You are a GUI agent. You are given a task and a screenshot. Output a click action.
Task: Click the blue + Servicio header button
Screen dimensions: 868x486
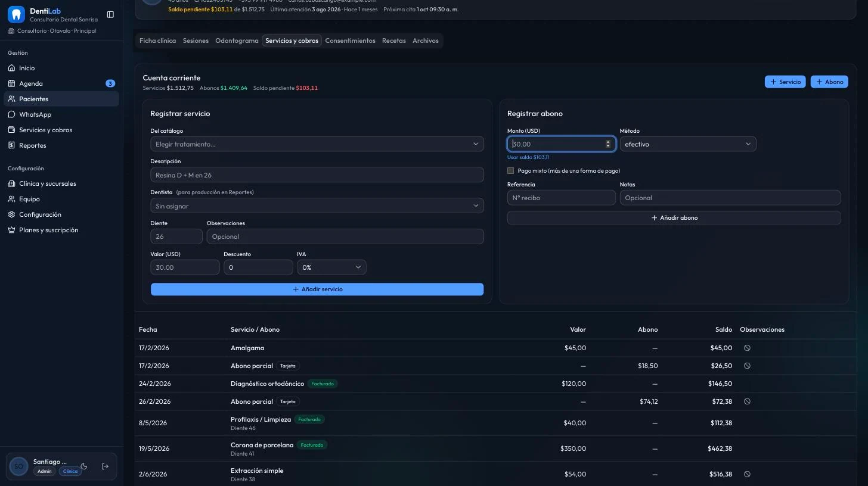[x=785, y=82]
